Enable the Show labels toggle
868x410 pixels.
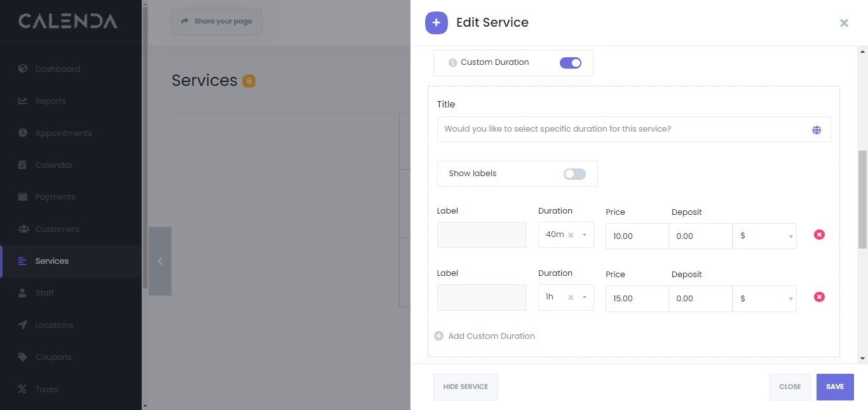574,174
